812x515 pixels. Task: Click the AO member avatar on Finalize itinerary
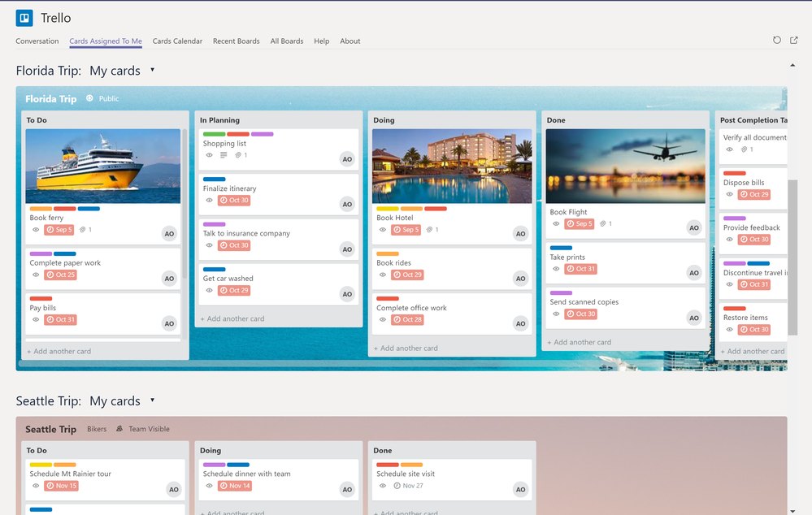click(x=348, y=204)
